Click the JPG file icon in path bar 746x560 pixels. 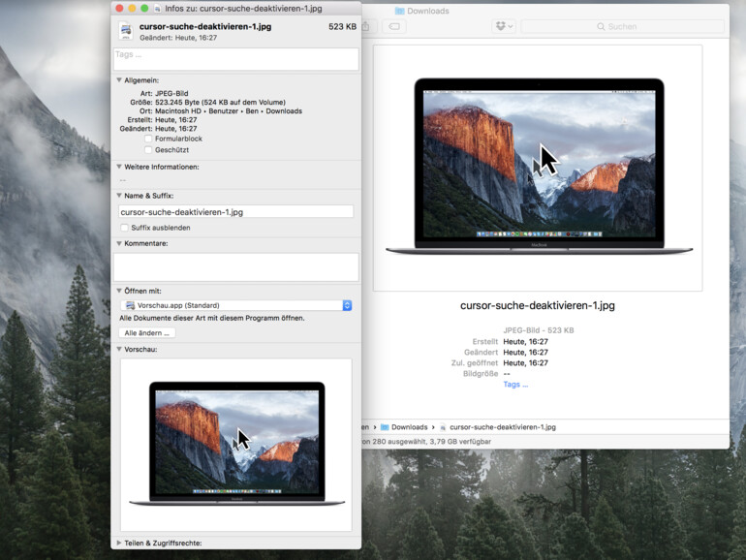coord(443,427)
